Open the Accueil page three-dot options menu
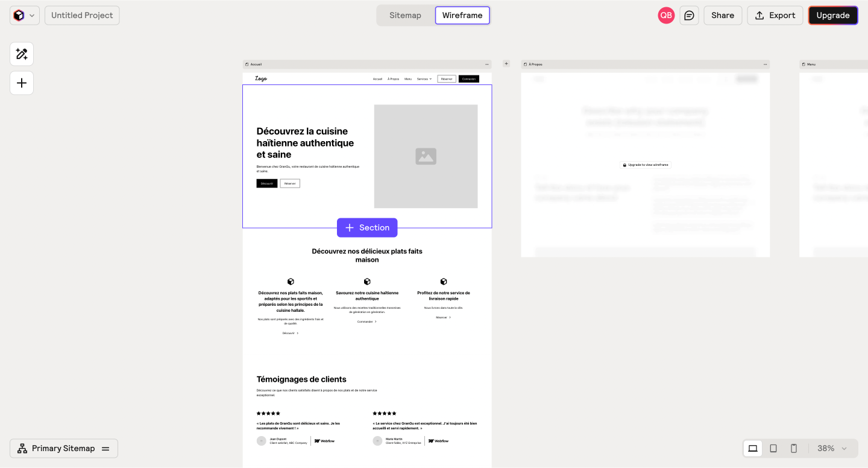This screenshot has height=468, width=868. tap(486, 65)
